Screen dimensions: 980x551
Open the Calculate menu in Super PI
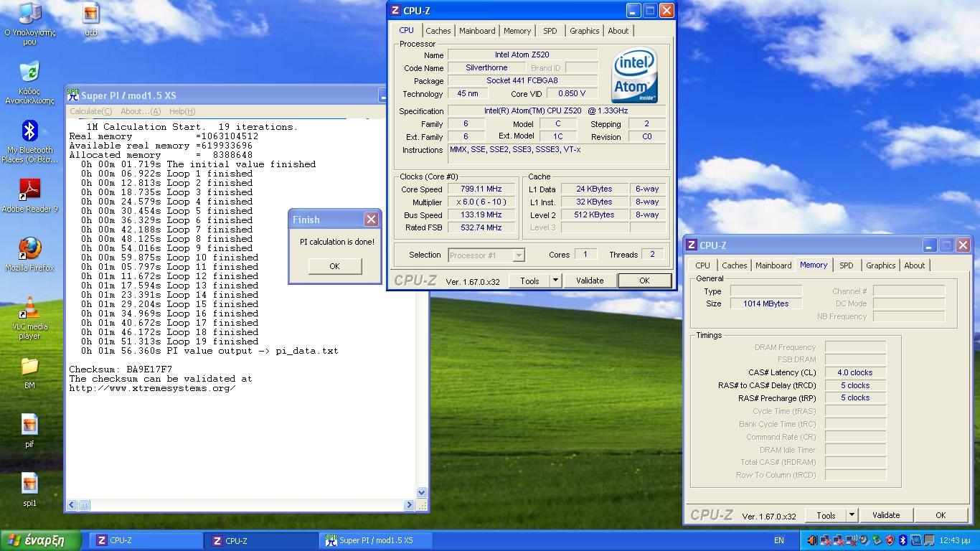(90, 111)
